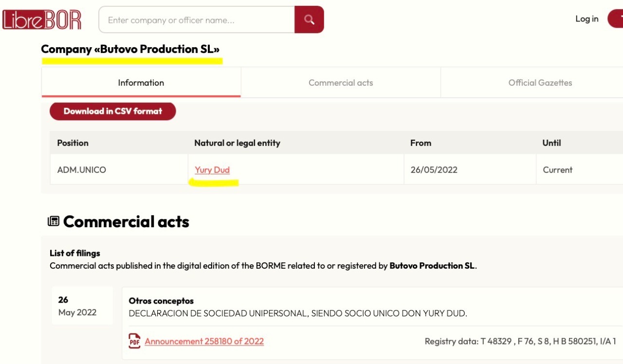The image size is (623, 364).
Task: Open Announcement 258180 of 2022 link
Action: point(204,341)
